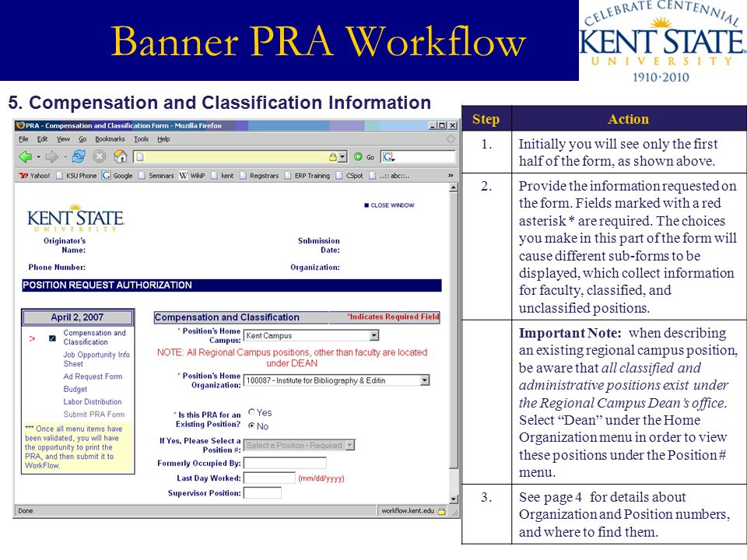Click the page icon in the address bar
The image size is (747, 560).
(x=140, y=156)
